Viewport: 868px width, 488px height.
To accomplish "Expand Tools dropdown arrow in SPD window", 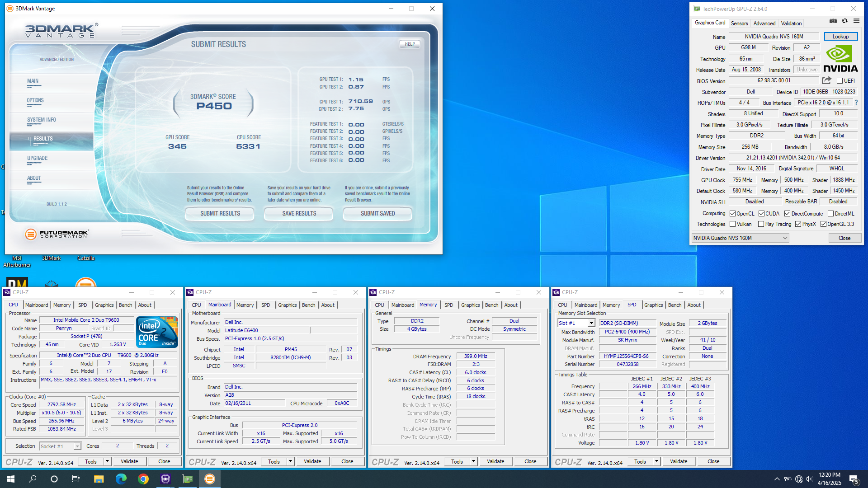I will click(x=656, y=461).
